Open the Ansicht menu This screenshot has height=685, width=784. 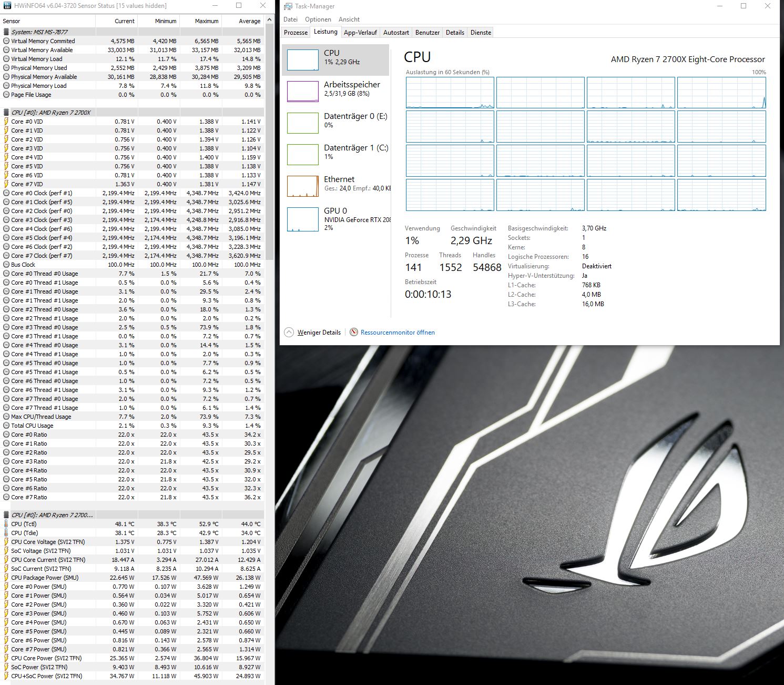349,19
